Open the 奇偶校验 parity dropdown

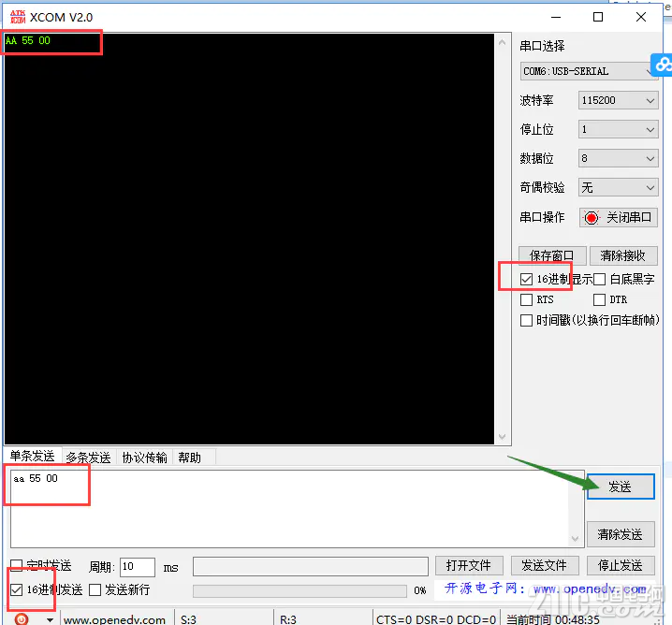(x=618, y=188)
